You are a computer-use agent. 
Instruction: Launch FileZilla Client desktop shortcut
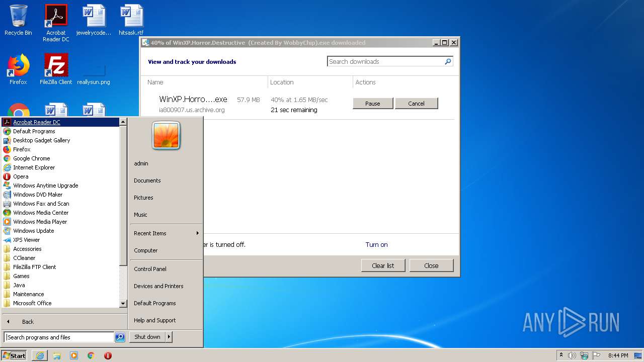(56, 69)
